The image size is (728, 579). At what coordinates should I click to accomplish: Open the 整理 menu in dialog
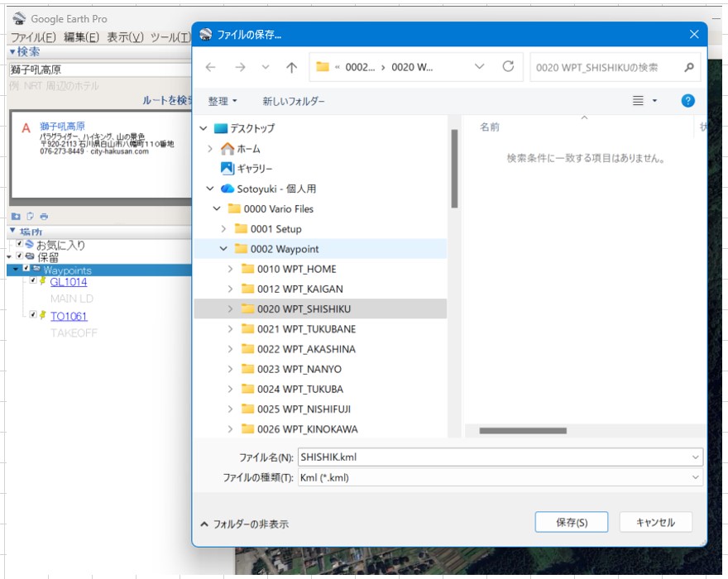coord(222,101)
